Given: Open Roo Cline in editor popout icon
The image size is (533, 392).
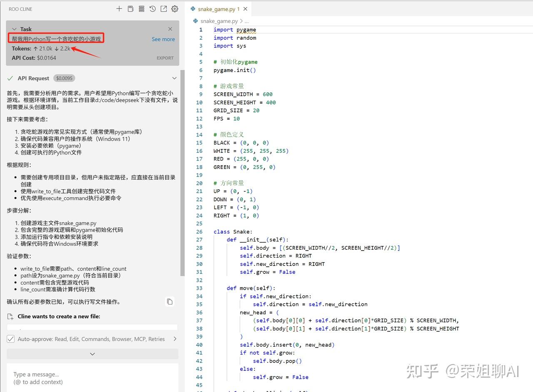Looking at the screenshot, I should [x=163, y=8].
